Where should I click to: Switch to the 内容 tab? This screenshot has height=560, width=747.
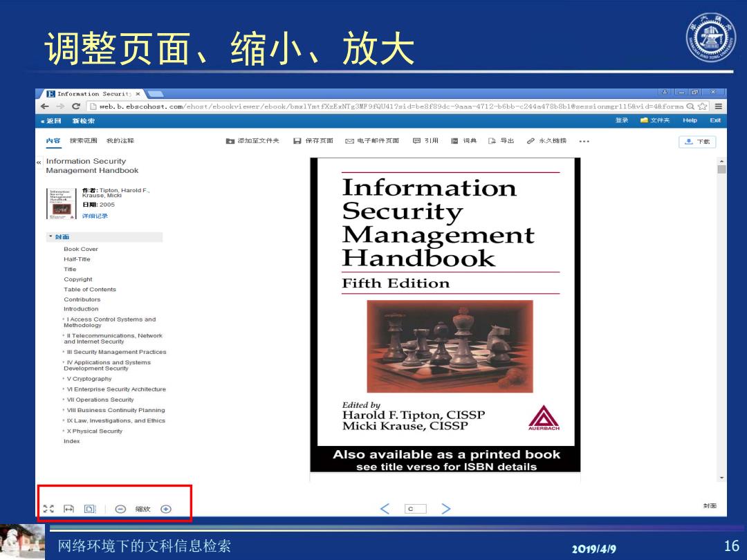(x=53, y=140)
